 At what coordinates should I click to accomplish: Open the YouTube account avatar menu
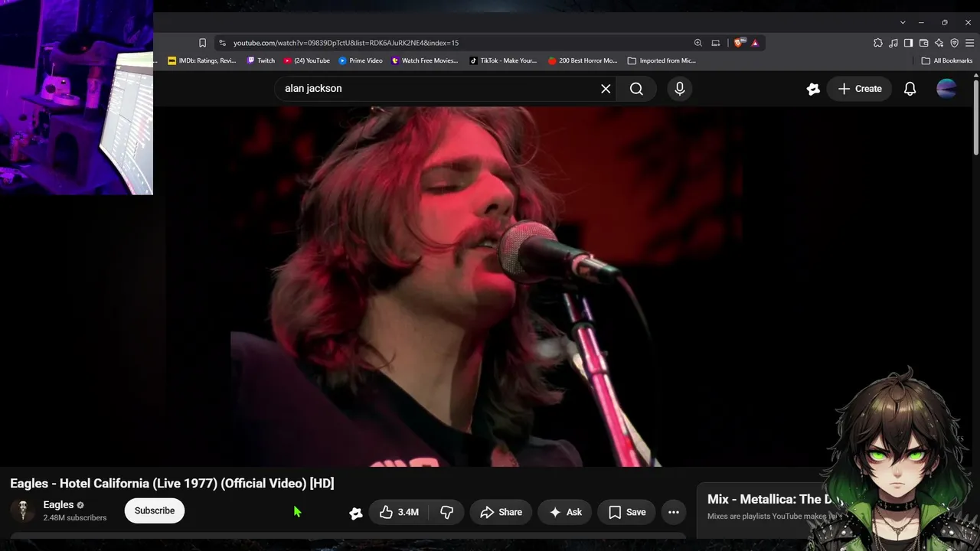947,89
